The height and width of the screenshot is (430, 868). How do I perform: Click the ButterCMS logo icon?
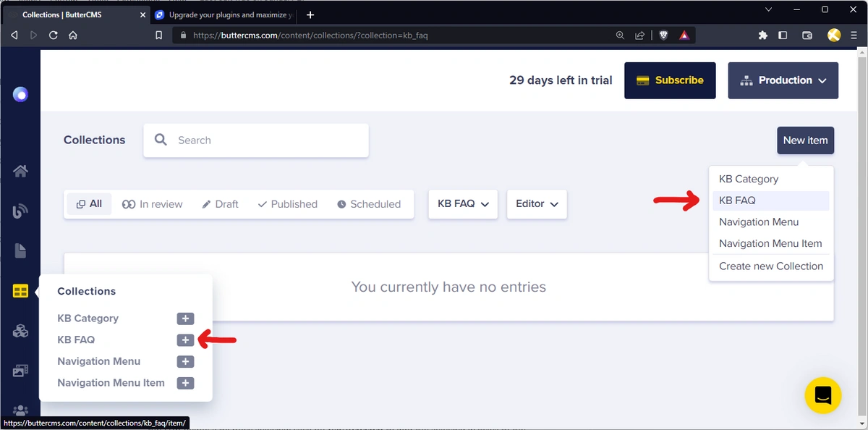click(20, 94)
